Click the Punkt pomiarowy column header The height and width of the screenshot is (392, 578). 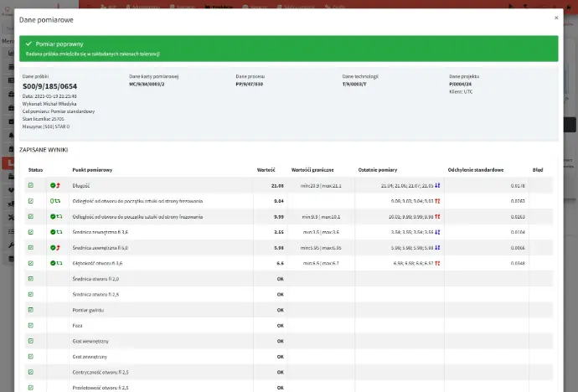point(92,170)
